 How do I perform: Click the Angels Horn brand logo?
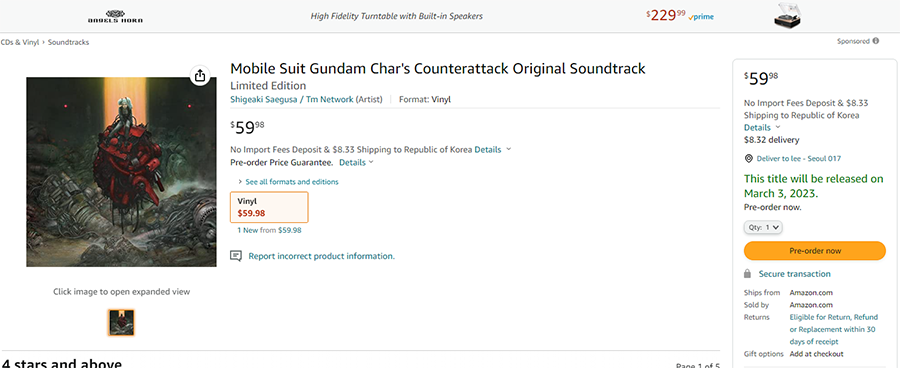(x=115, y=16)
